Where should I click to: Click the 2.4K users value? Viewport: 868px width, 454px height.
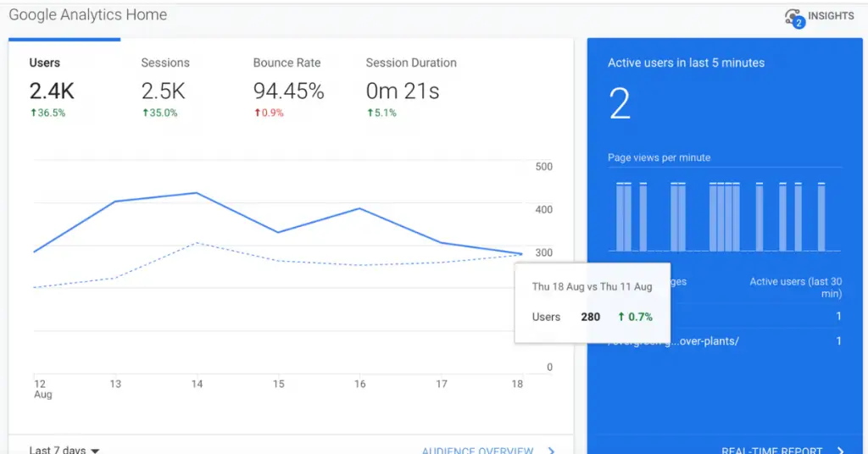[52, 91]
